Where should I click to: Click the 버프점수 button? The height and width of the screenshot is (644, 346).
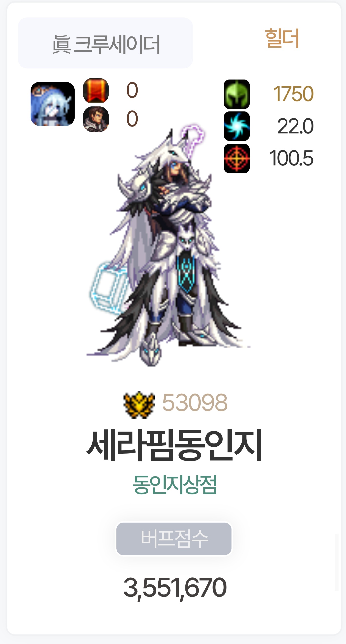[174, 538]
